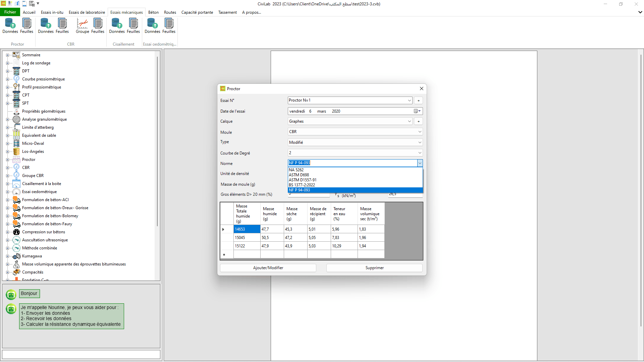Expand Groupe CBR tree node
644x362 pixels.
(7, 176)
